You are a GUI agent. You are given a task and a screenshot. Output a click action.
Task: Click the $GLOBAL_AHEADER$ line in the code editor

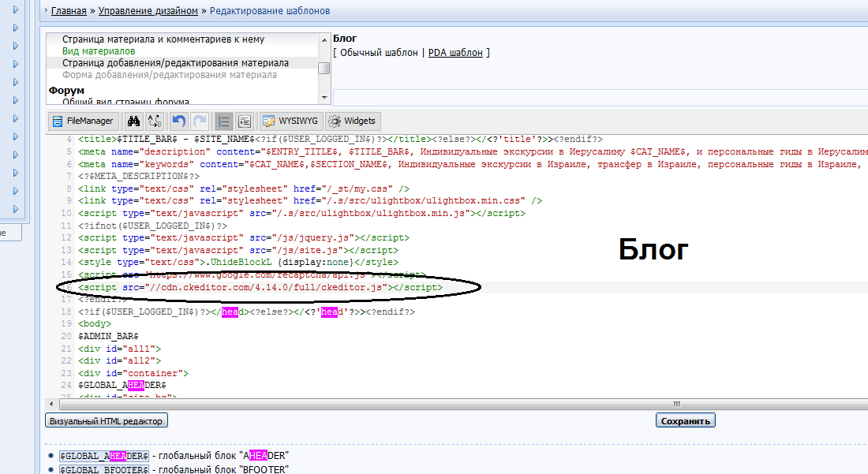[122, 386]
